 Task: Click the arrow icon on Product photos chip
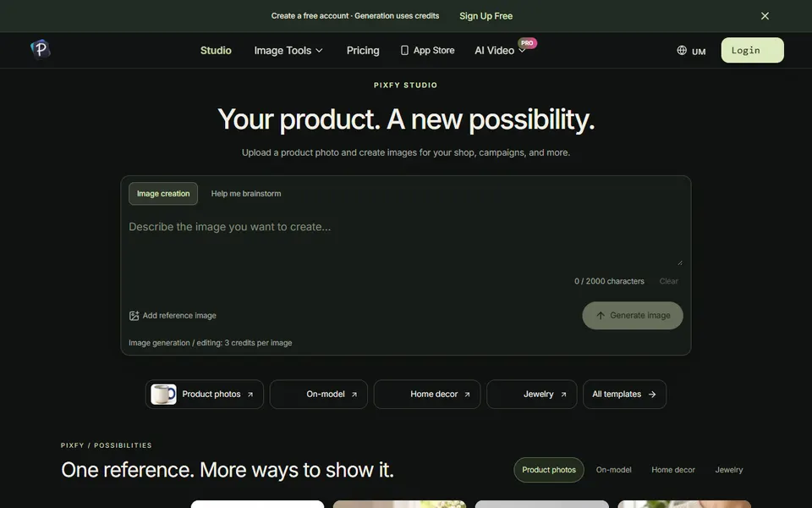(x=250, y=395)
